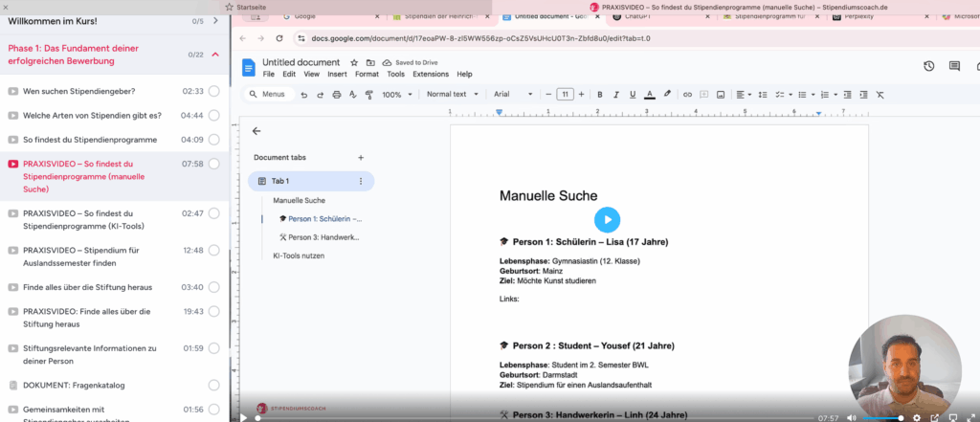This screenshot has width=980, height=422.
Task: Open video settings gear icon
Action: pyautogui.click(x=917, y=417)
